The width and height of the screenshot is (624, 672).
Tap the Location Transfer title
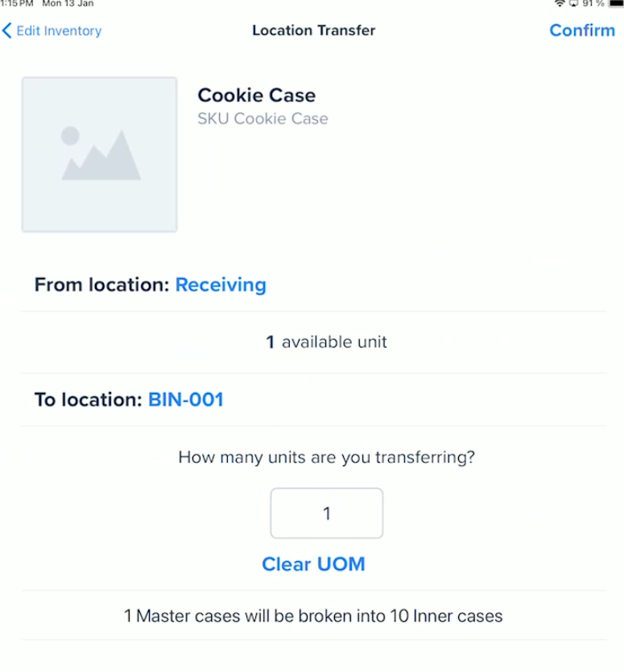313,31
